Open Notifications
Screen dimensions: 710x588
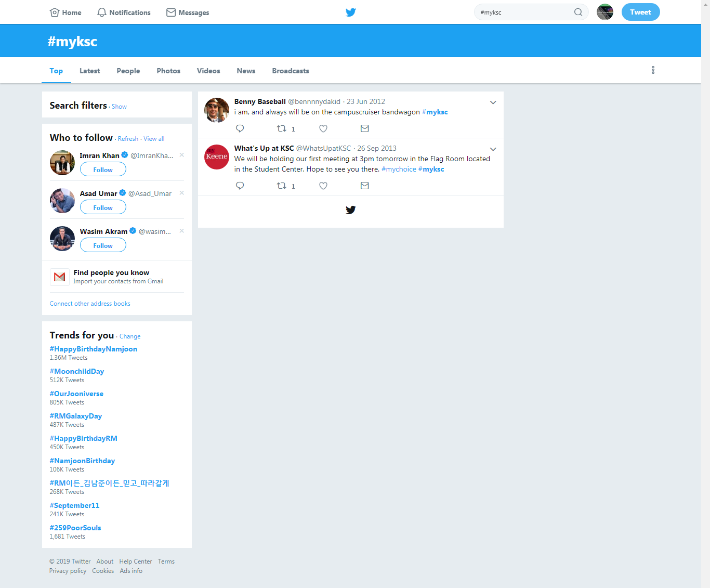(x=124, y=12)
